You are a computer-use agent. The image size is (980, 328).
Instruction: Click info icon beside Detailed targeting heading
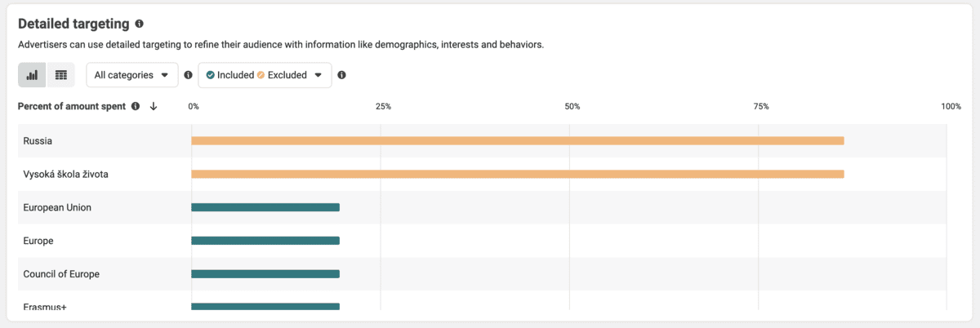(140, 24)
